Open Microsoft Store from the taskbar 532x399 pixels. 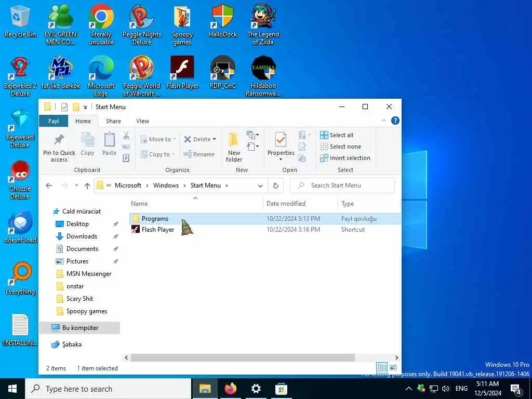tap(281, 389)
